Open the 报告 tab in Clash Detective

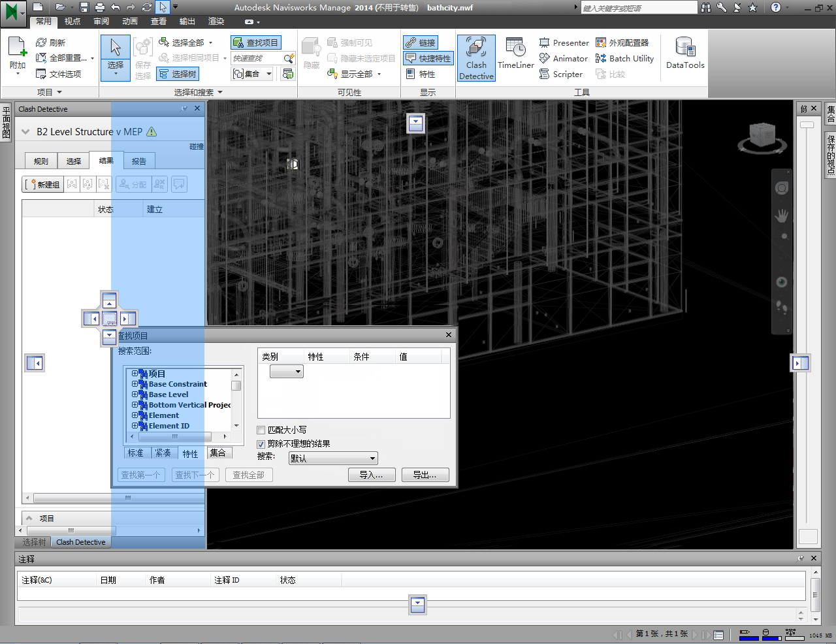tap(139, 161)
